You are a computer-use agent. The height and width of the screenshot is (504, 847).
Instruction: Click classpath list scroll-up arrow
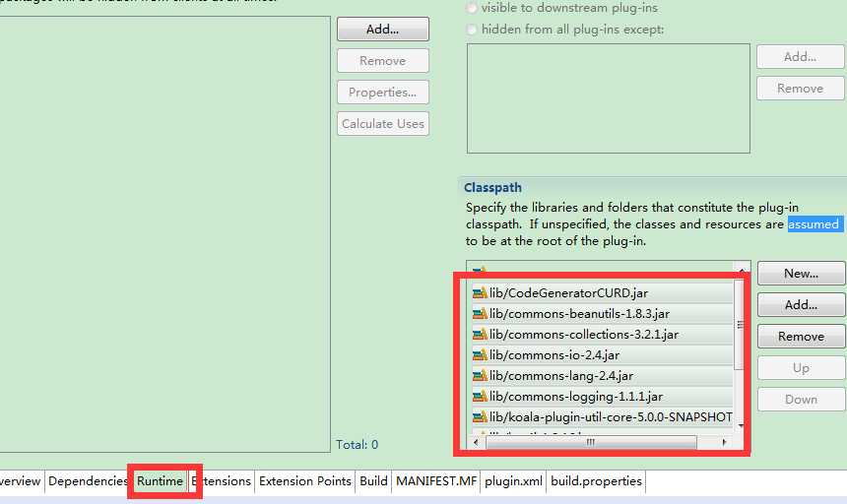tap(742, 270)
